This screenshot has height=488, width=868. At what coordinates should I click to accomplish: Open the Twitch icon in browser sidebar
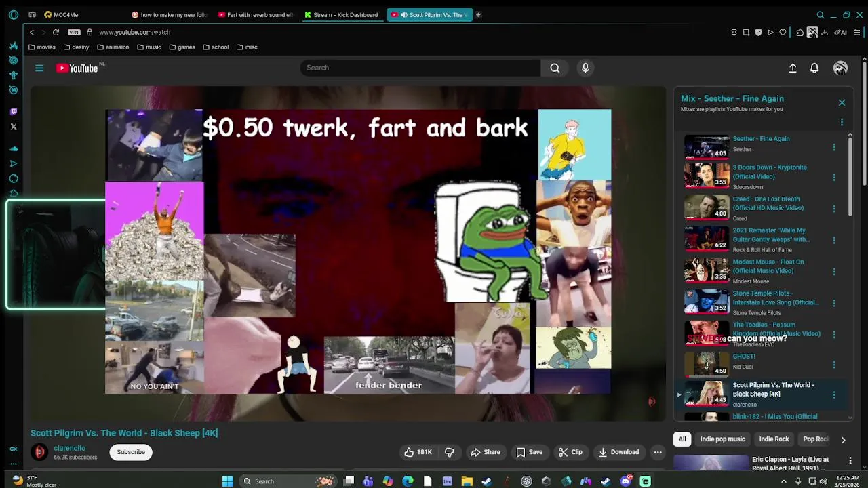point(14,112)
